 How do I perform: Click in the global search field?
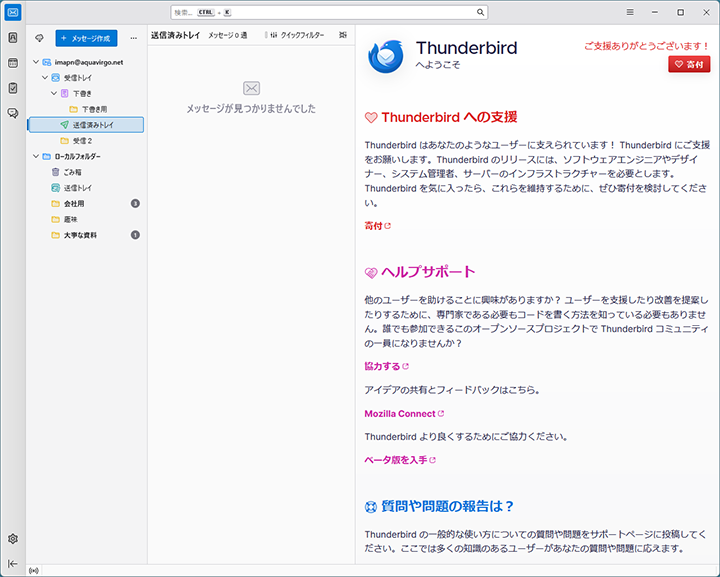329,12
